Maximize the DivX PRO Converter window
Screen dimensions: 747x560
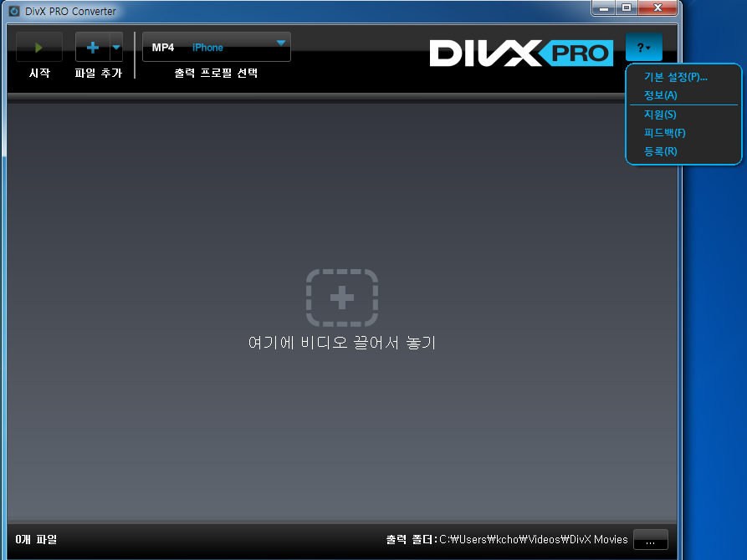tap(627, 8)
